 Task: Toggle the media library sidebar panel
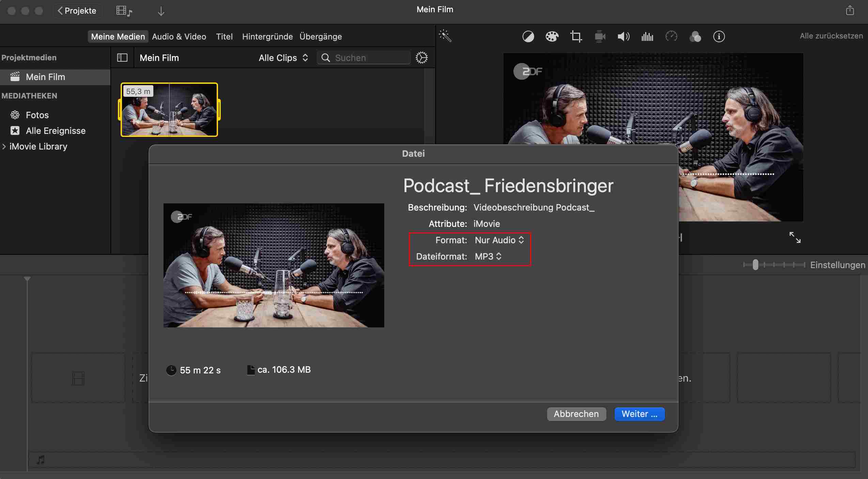click(122, 58)
